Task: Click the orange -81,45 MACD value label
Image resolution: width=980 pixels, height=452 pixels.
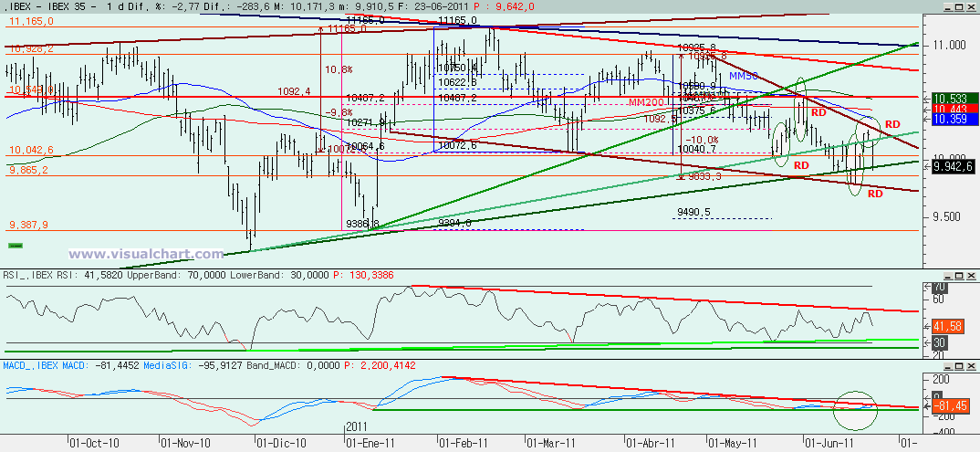Action: 951,406
